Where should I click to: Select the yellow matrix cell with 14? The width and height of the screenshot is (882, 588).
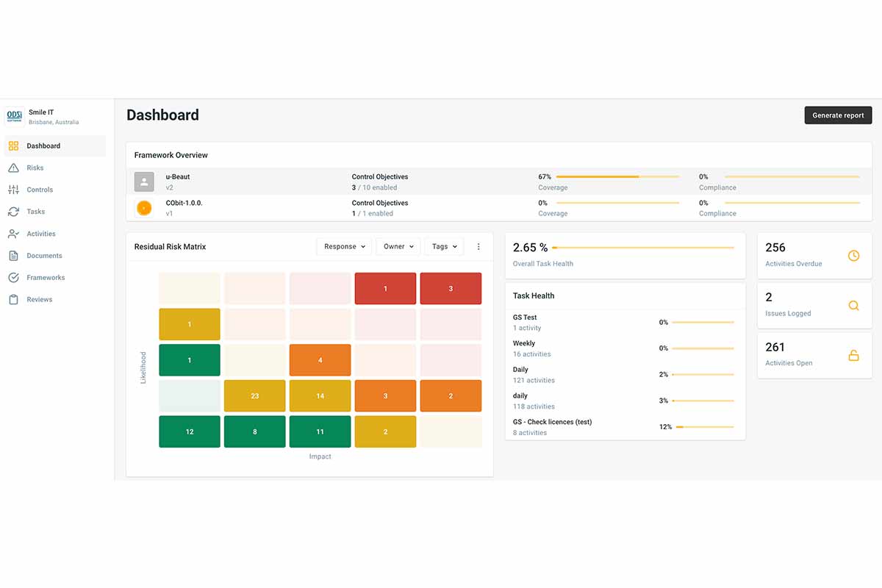click(320, 396)
